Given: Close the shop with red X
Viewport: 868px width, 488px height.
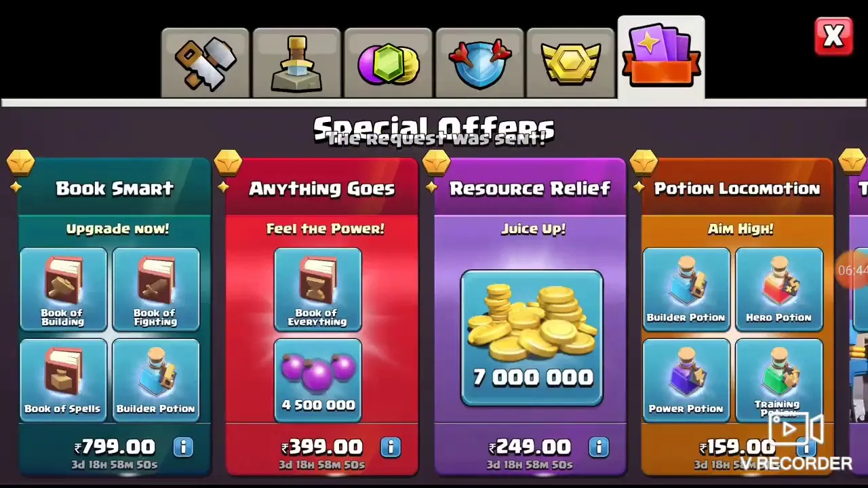Looking at the screenshot, I should (x=833, y=36).
